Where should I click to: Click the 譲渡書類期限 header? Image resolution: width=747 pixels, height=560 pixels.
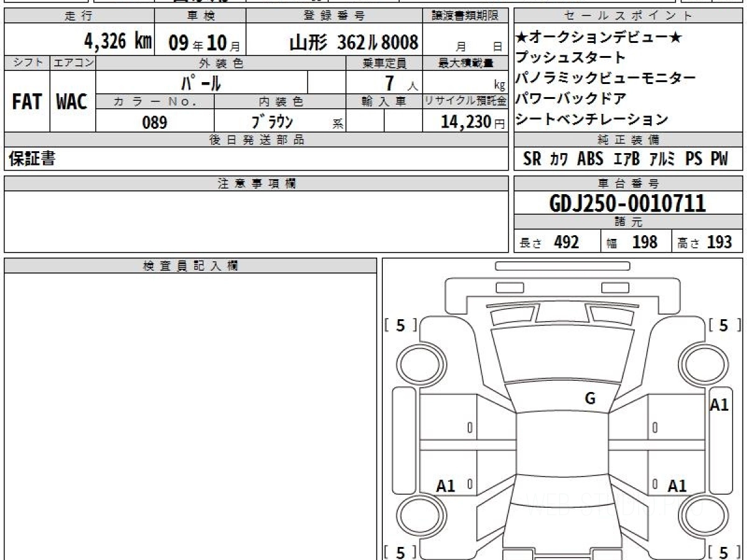click(x=466, y=16)
